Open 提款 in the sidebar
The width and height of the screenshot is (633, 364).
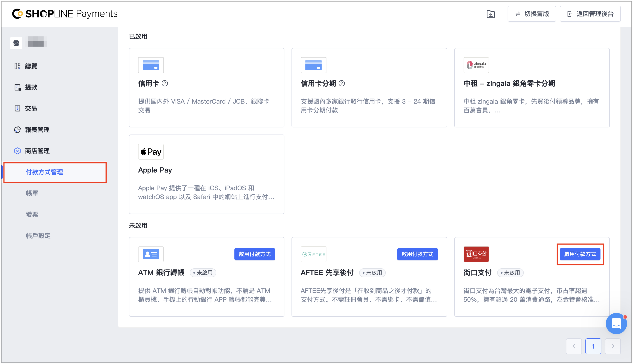tap(31, 87)
